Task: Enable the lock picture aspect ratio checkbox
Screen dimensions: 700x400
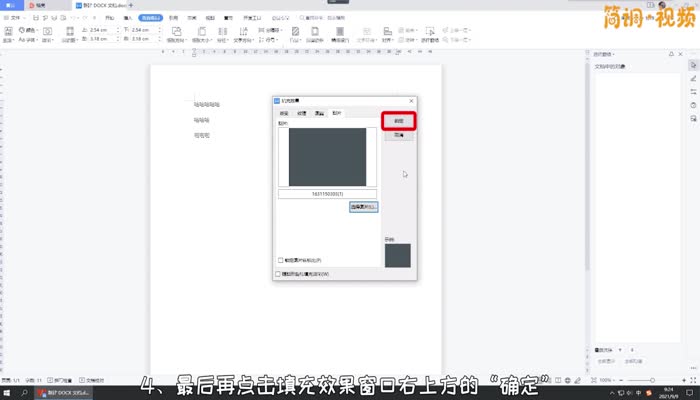Action: click(279, 259)
